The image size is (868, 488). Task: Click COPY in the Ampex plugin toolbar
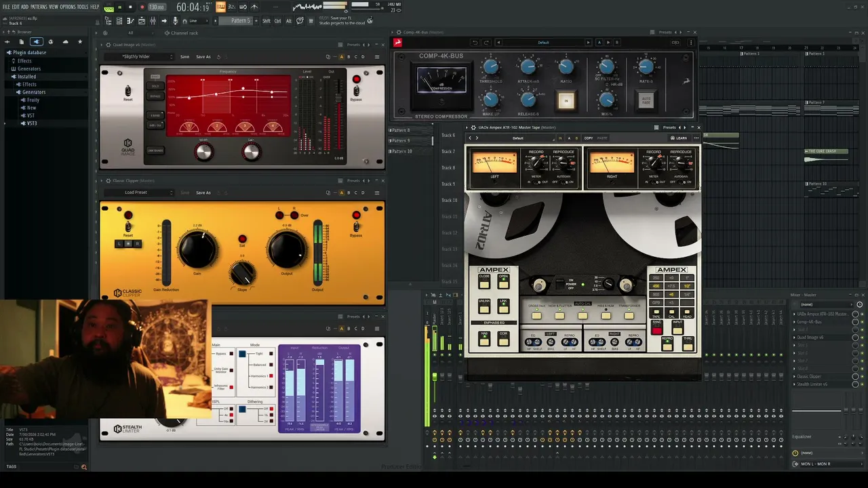pyautogui.click(x=589, y=138)
